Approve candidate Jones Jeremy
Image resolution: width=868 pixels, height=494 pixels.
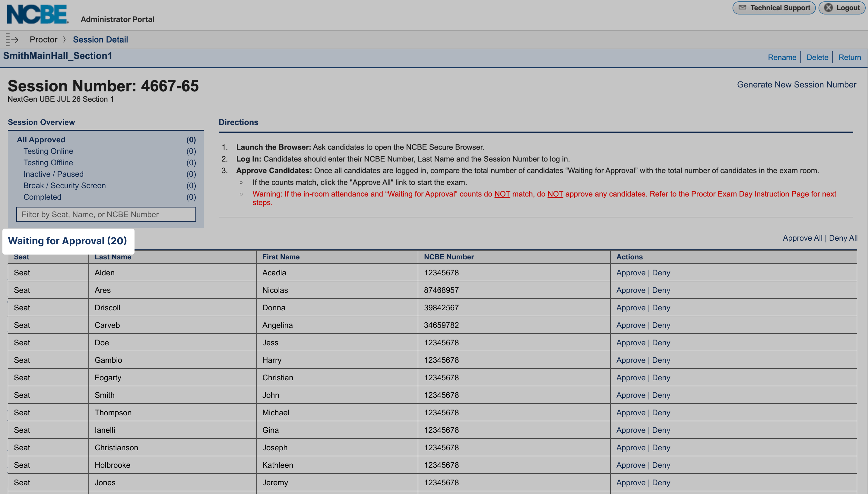(631, 483)
